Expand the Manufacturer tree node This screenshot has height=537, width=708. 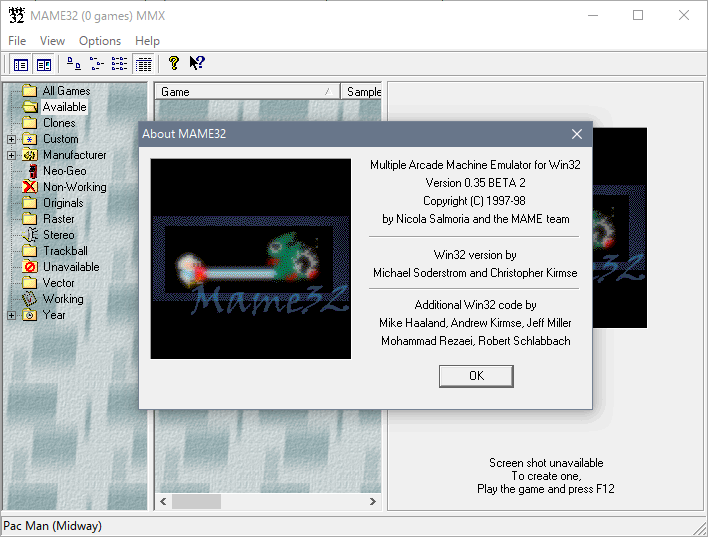(x=11, y=155)
